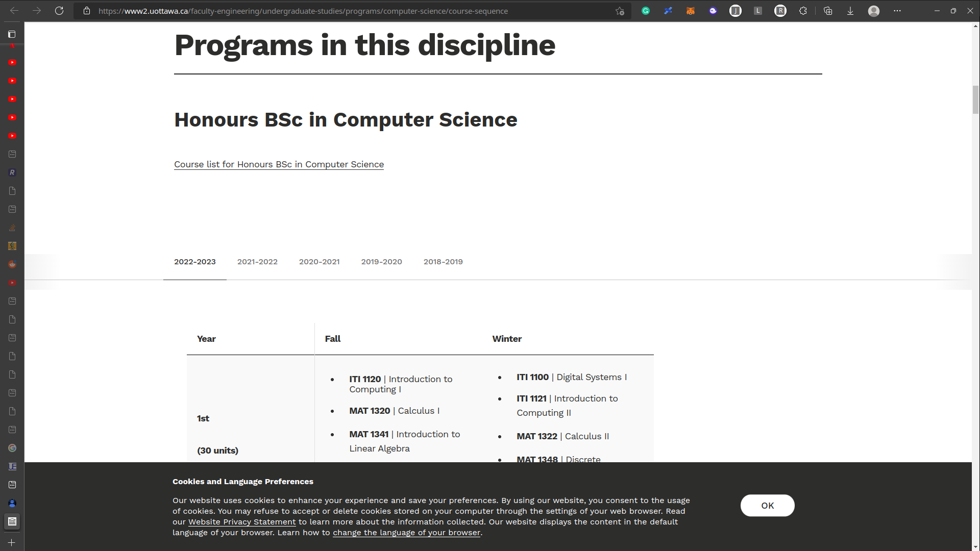Viewport: 980px width, 551px height.
Task: Switch to the 2020-2021 tab
Action: (320, 262)
